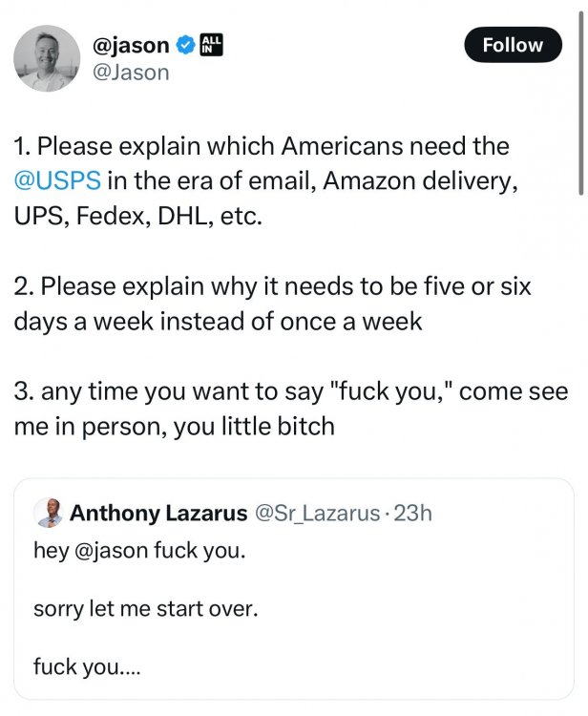Click the blue verified checkmark badge

188,45
